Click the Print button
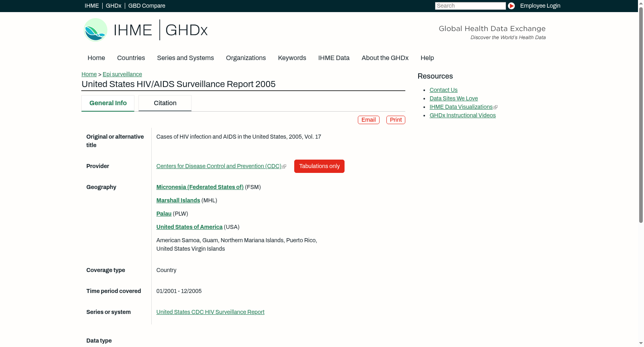 pos(396,120)
